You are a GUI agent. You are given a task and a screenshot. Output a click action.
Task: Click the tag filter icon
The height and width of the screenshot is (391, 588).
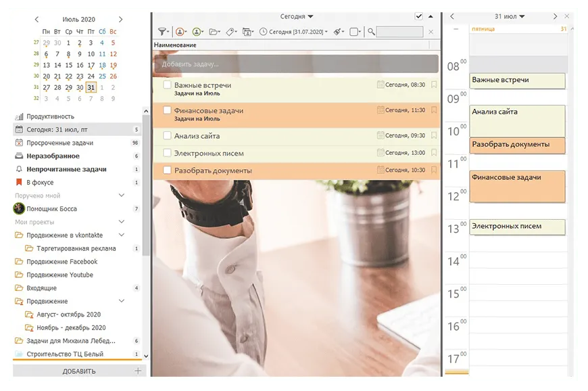tap(231, 32)
